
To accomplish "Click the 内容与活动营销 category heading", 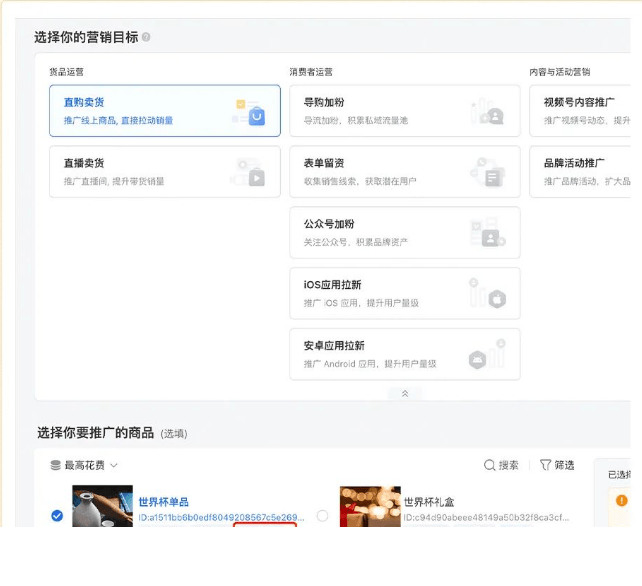I will click(x=559, y=72).
